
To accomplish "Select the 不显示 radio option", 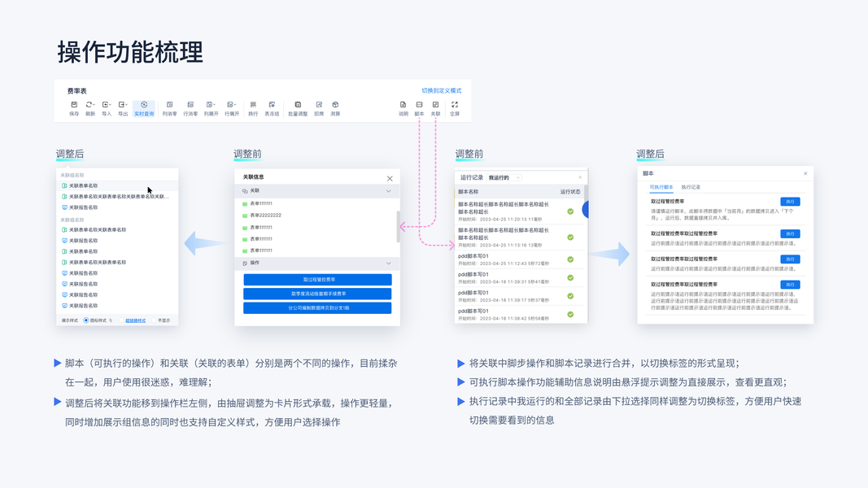I will (x=154, y=320).
